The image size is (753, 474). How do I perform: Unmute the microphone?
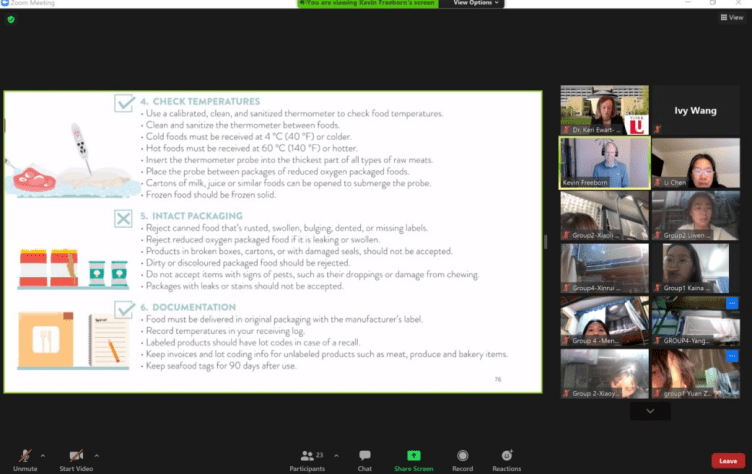click(x=25, y=457)
